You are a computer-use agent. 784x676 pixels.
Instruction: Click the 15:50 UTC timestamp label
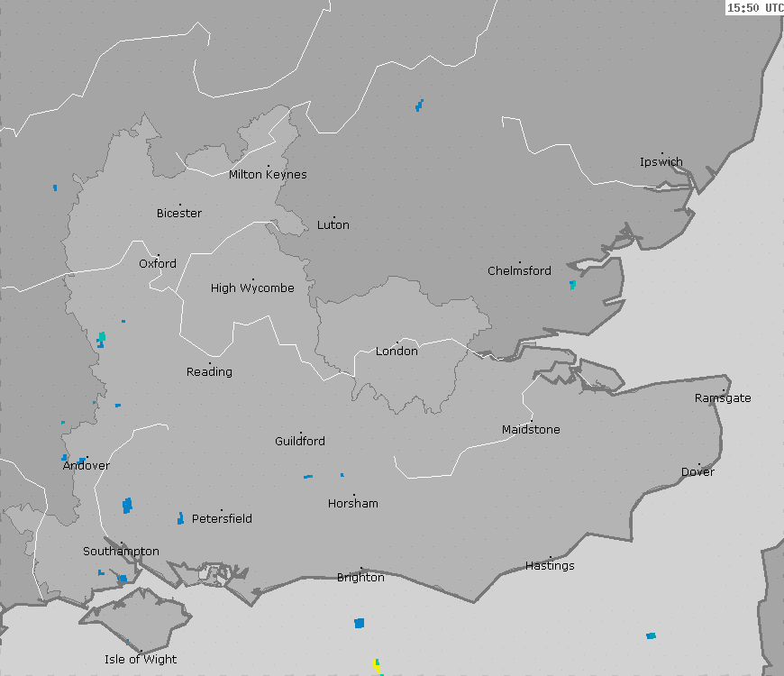(754, 8)
